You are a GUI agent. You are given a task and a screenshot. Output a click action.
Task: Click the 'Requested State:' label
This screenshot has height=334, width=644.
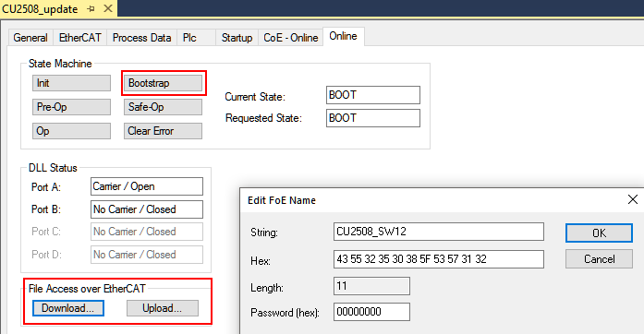[x=263, y=118]
